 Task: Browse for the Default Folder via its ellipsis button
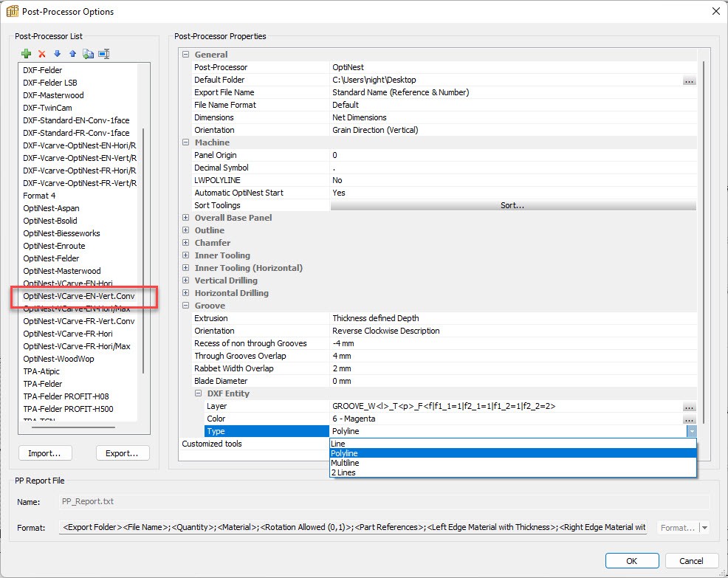pos(689,80)
